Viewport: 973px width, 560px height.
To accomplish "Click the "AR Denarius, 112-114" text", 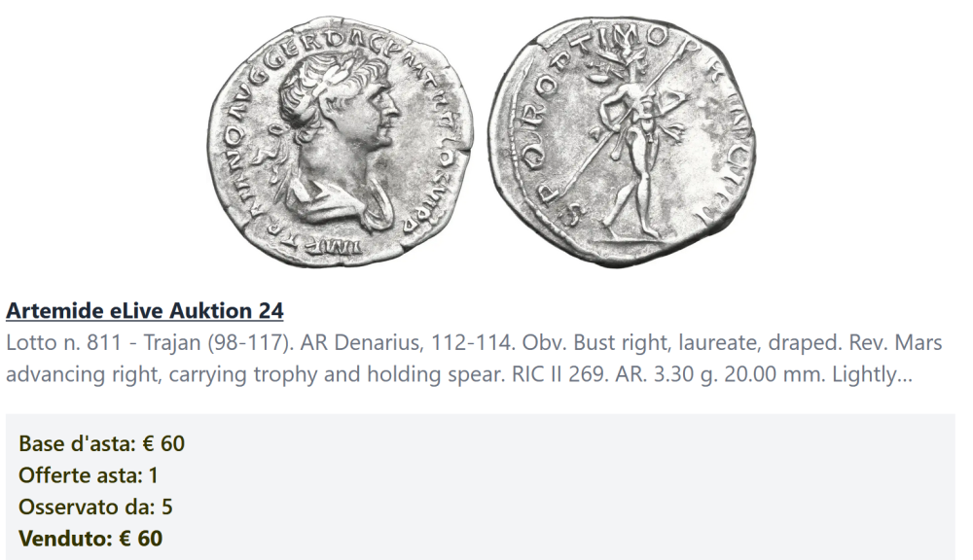I will (407, 343).
